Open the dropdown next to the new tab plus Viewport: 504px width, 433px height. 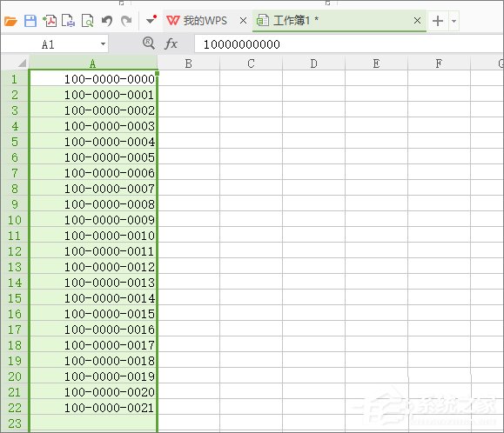(x=454, y=21)
